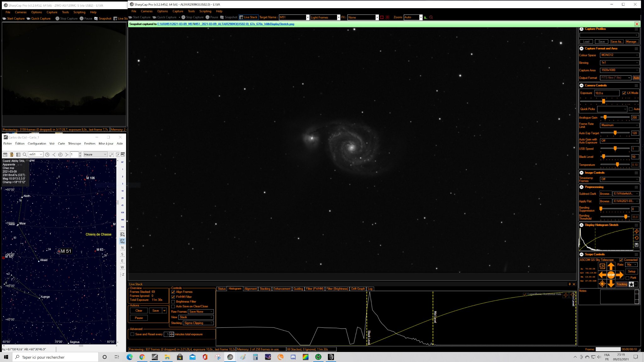This screenshot has height=362, width=644.
Task: Open the snapshot file path link
Action: click(x=226, y=24)
